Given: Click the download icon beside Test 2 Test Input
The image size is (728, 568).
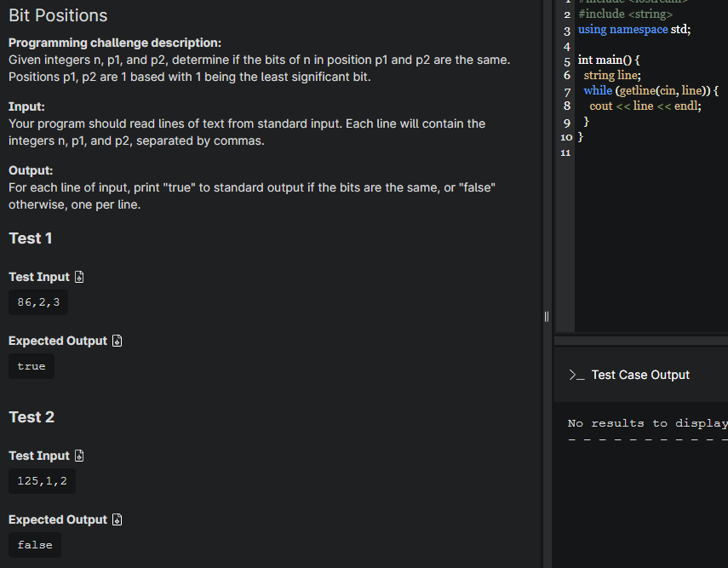Looking at the screenshot, I should [77, 455].
